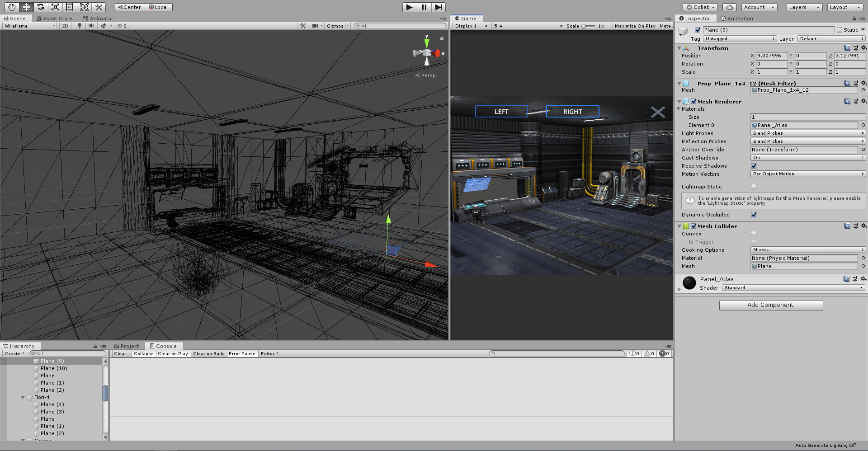
Task: Open the Layer dropdown
Action: [x=831, y=39]
